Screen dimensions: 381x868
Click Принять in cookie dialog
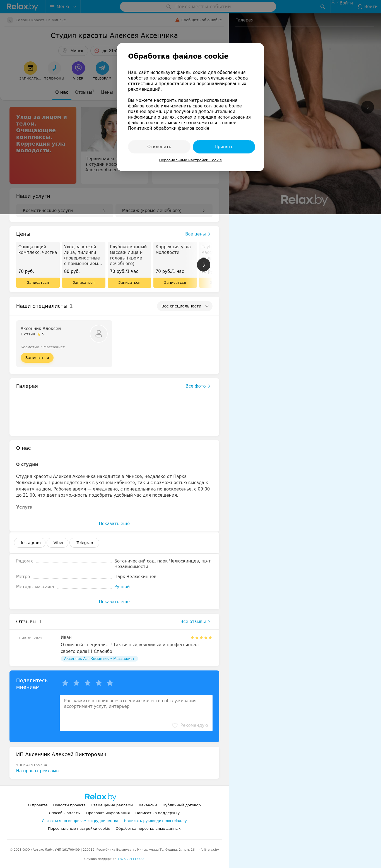click(x=224, y=147)
